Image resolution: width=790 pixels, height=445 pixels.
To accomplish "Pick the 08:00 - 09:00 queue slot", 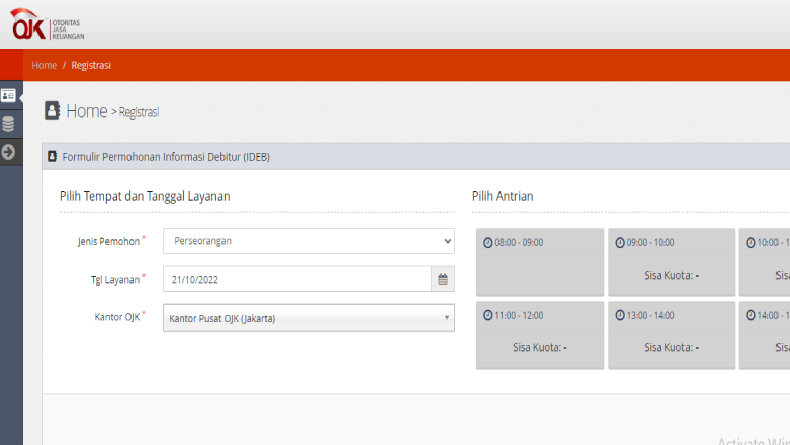I will pyautogui.click(x=540, y=263).
